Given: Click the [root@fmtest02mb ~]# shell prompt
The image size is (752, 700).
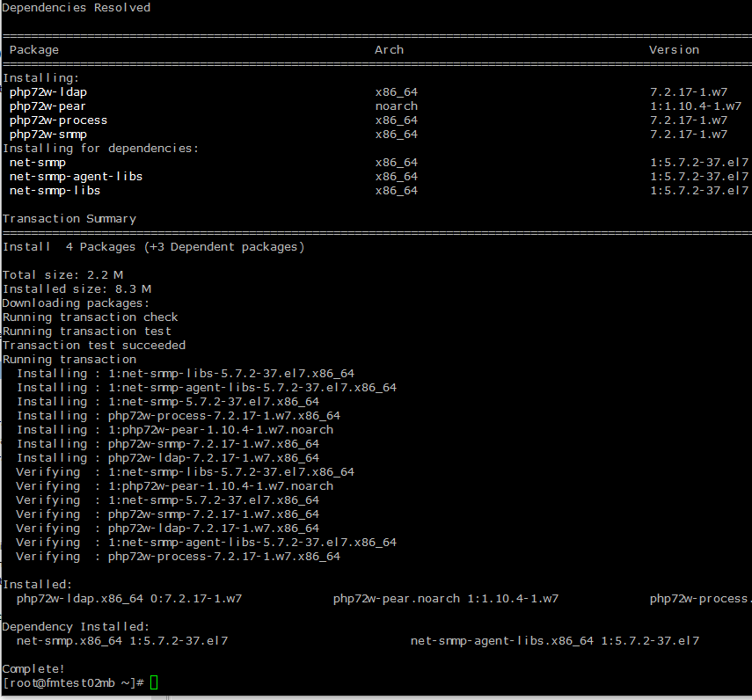Looking at the screenshot, I should coord(73,682).
